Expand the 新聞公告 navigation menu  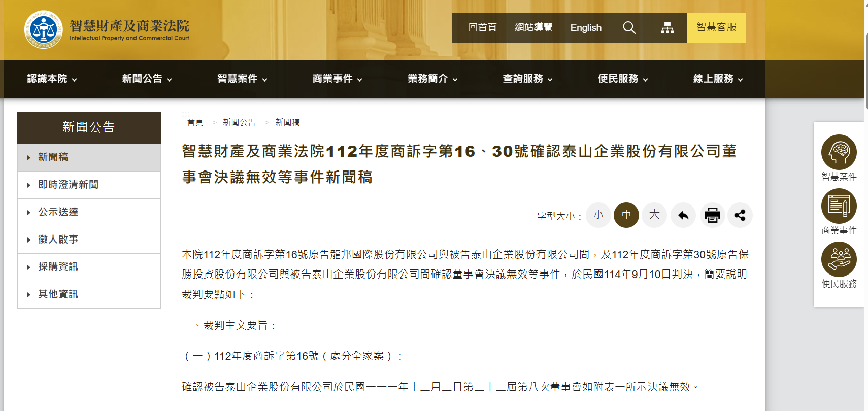click(x=147, y=79)
